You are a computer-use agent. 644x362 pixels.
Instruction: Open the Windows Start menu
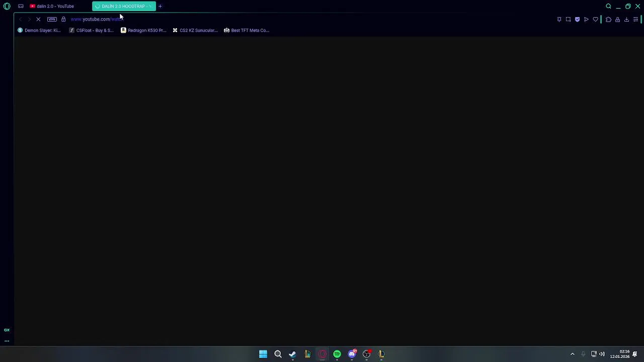pos(263,354)
